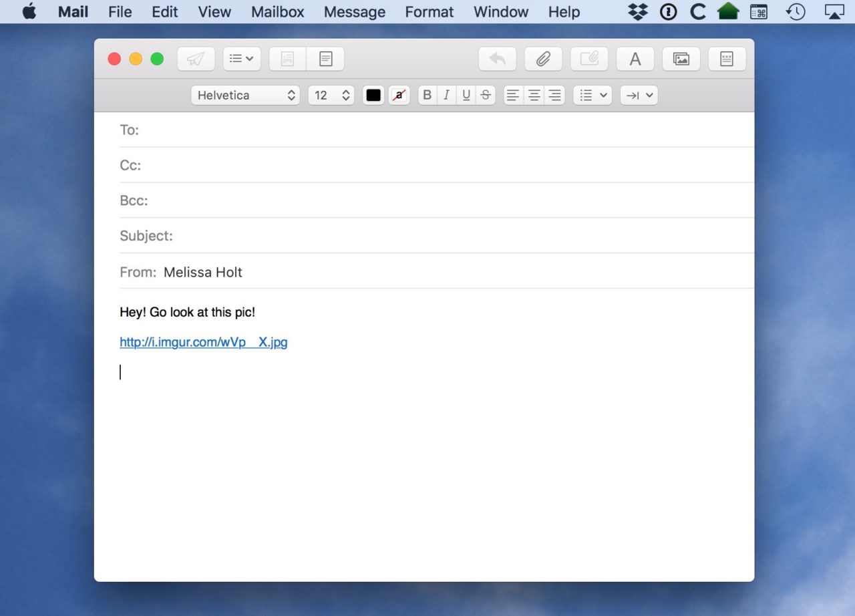The height and width of the screenshot is (616, 855).
Task: Open the imgur.com image link
Action: click(x=204, y=343)
